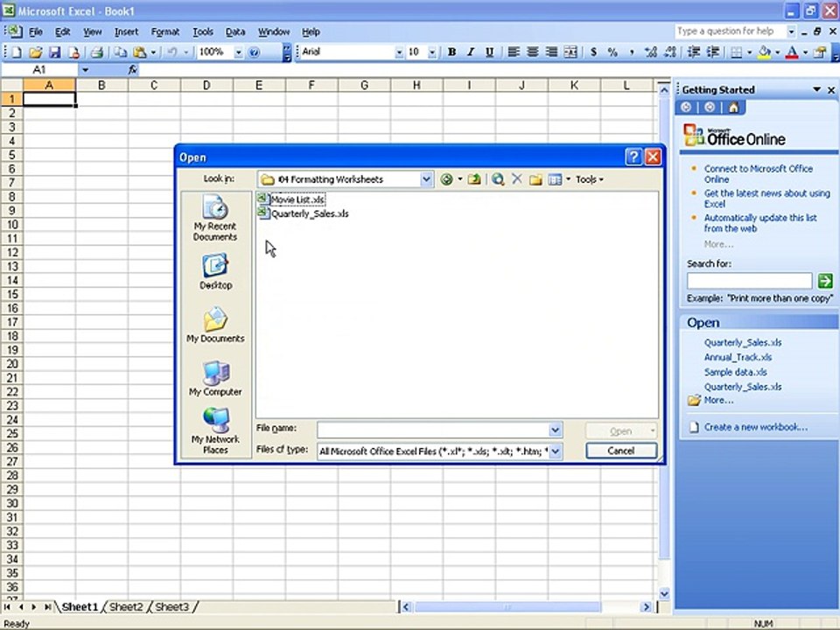Click the Save floppy disk icon
This screenshot has height=630, width=840.
click(54, 52)
